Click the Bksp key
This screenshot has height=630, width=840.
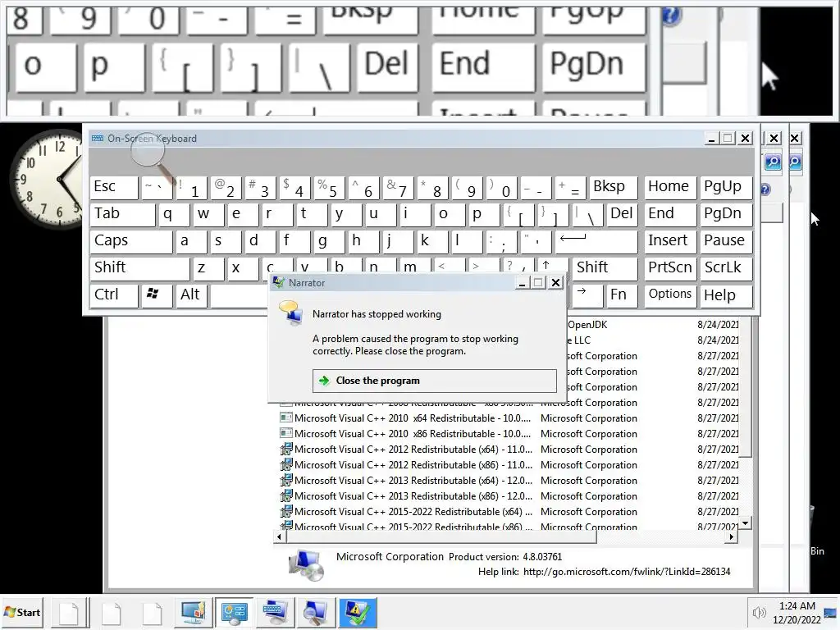click(614, 187)
